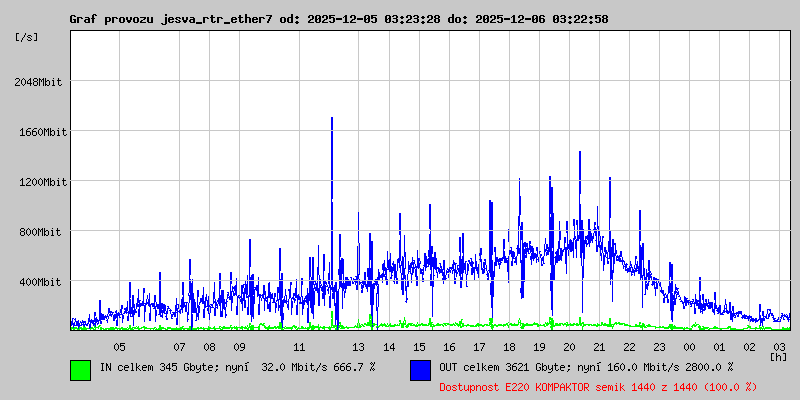Viewport: 800px width, 400px height.
Task: Click the '23' hour mark on the x-axis
Action: [659, 346]
